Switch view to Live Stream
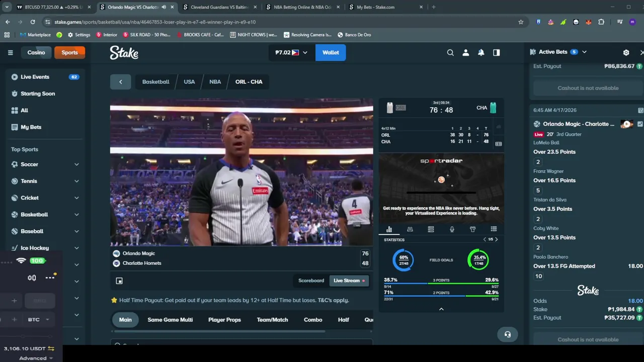This screenshot has height=362, width=644. (349, 281)
